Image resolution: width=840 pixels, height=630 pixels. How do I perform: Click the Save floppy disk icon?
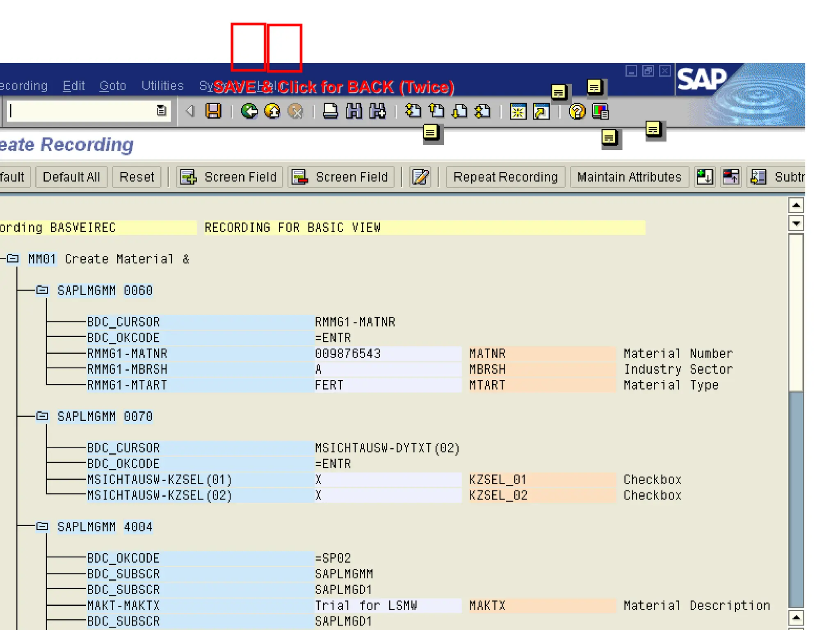click(x=213, y=111)
